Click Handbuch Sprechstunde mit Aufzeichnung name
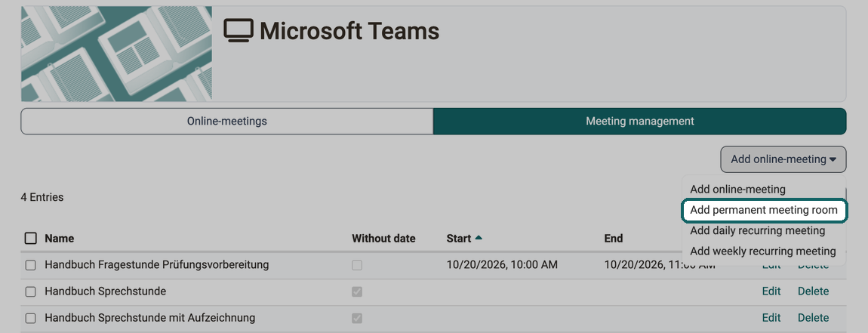868x333 pixels. pyautogui.click(x=150, y=318)
